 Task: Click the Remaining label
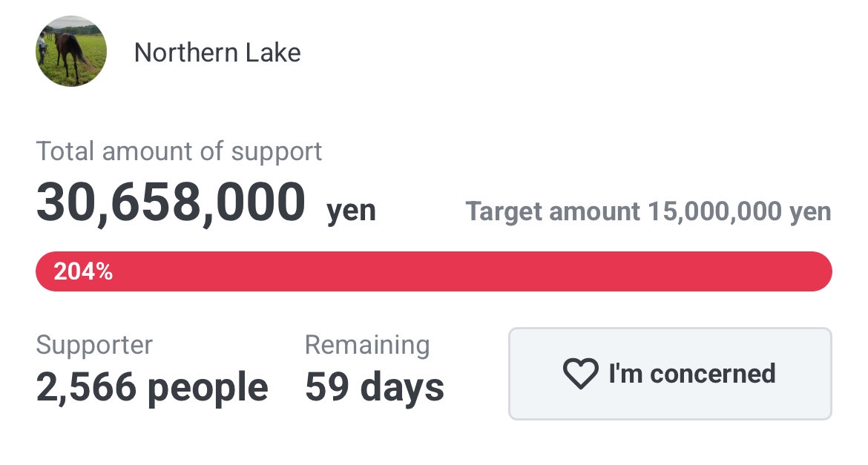(x=367, y=346)
